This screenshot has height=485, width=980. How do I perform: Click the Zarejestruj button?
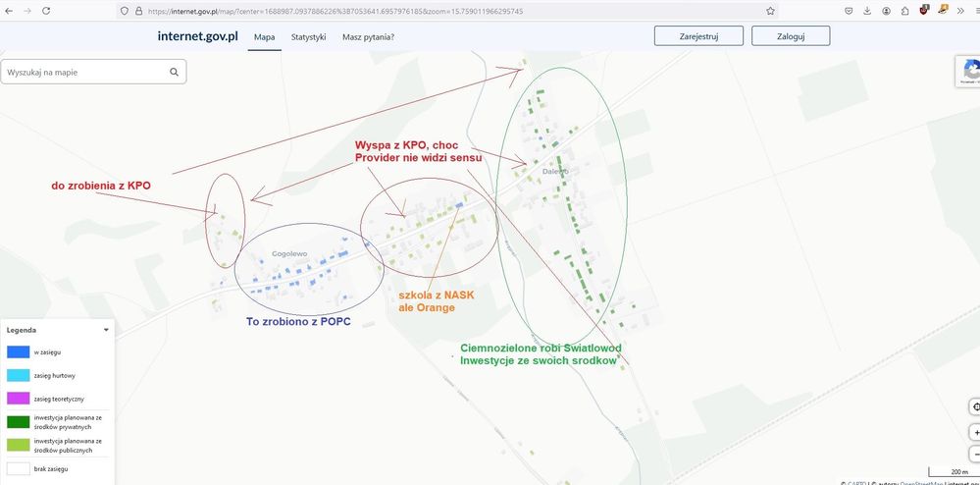[x=698, y=35]
